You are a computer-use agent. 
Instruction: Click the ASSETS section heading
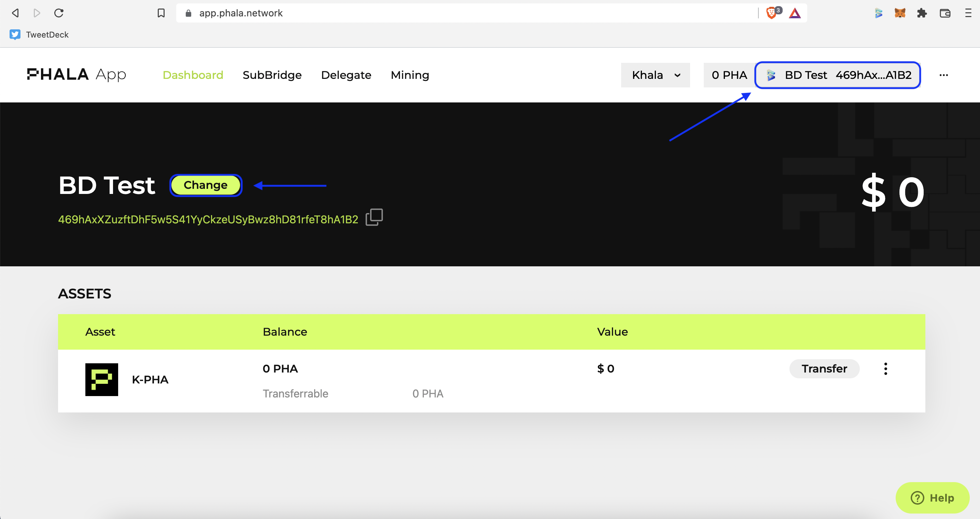click(x=84, y=294)
